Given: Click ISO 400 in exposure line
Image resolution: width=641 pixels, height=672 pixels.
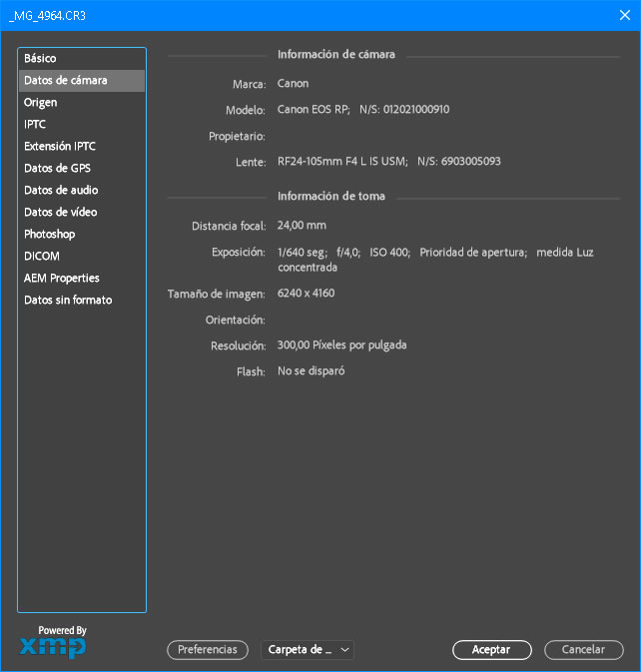Looking at the screenshot, I should coord(390,252).
